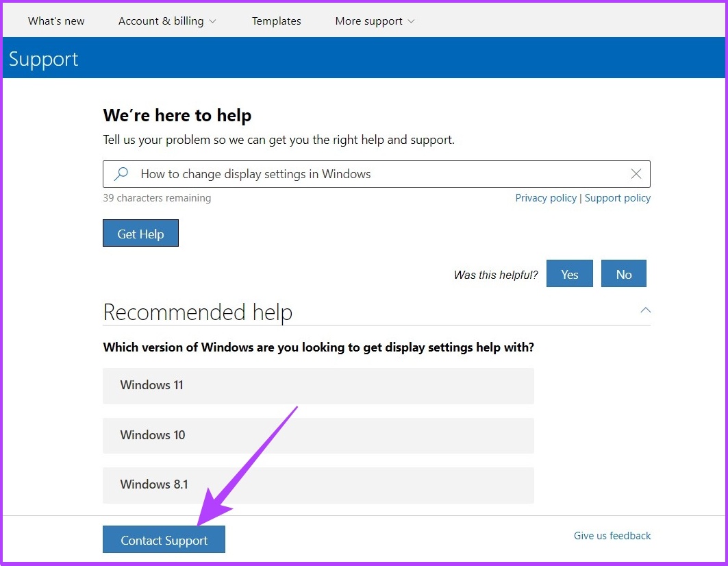Click the Support banner title
Viewport: 728px width, 566px height.
click(44, 59)
